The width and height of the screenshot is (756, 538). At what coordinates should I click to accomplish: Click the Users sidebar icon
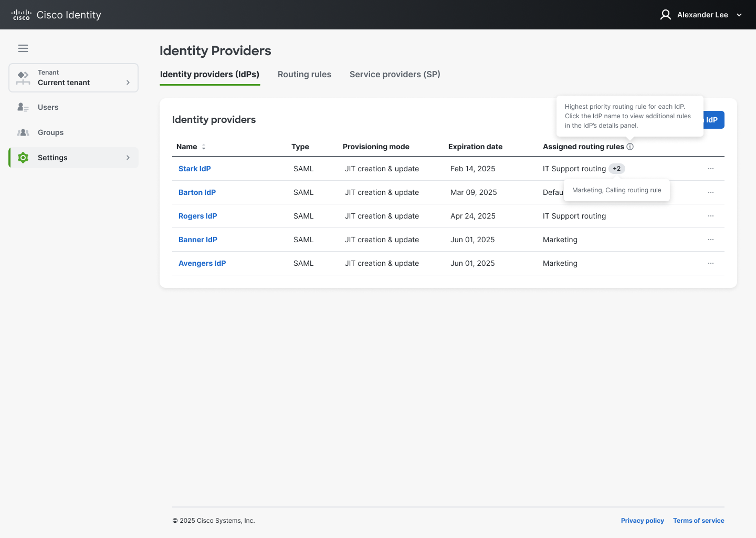pyautogui.click(x=23, y=107)
